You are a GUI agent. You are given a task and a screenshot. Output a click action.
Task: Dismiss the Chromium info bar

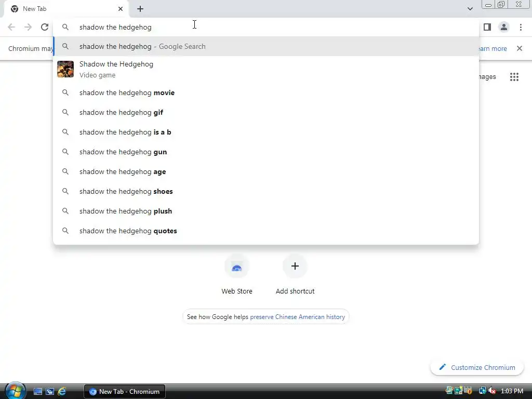point(519,48)
